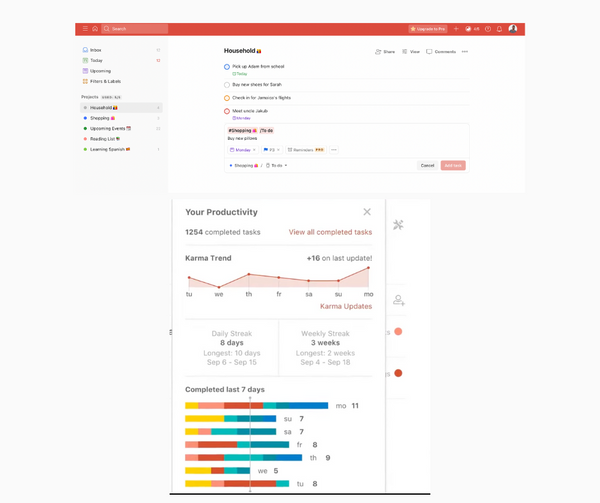Viewport: 600px width, 503px height.
Task: Open the Shopping project selector in task editor
Action: 243,165
